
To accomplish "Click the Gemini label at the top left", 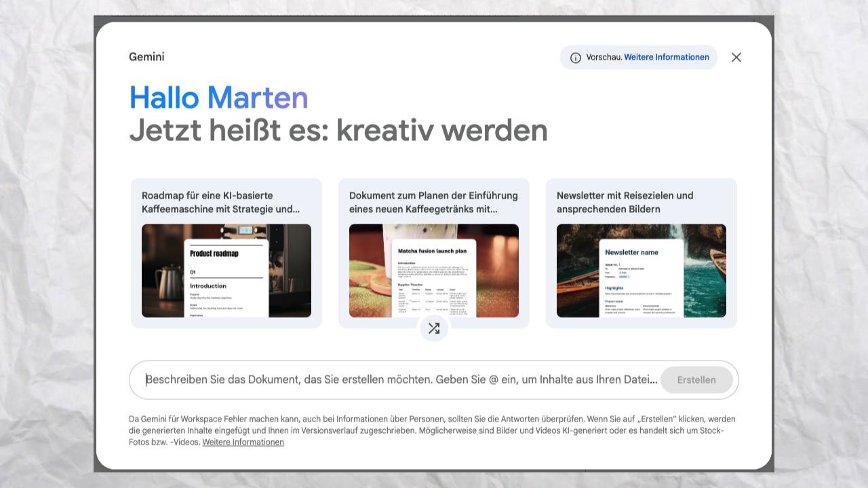I will pos(146,57).
